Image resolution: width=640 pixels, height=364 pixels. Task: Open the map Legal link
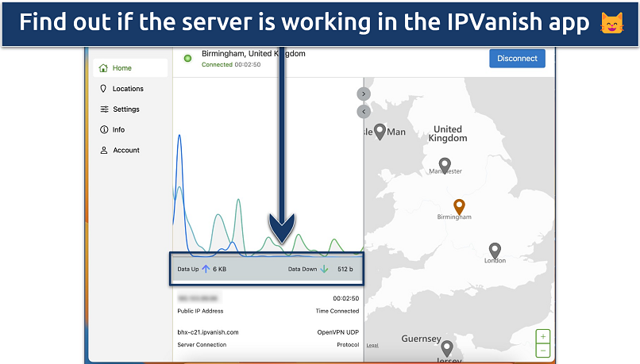(372, 345)
